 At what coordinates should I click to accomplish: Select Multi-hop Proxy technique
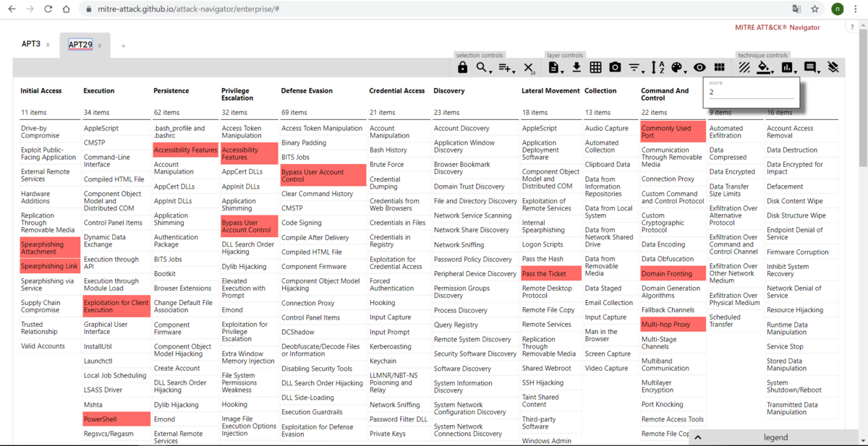[x=673, y=325]
